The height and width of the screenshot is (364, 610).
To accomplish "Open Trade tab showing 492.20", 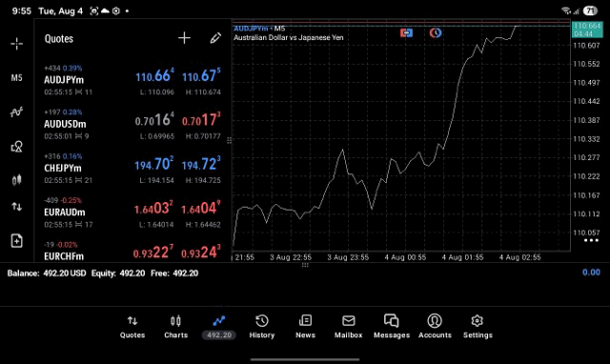I will [219, 327].
